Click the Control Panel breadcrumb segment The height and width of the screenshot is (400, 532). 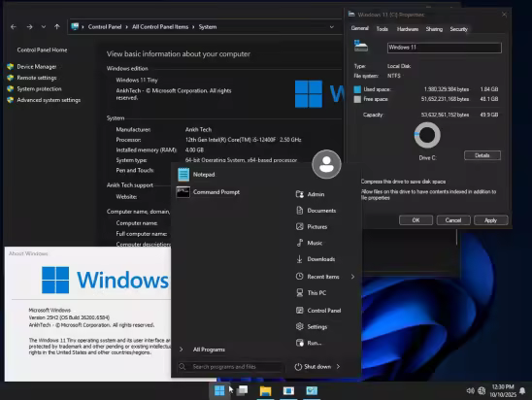105,27
